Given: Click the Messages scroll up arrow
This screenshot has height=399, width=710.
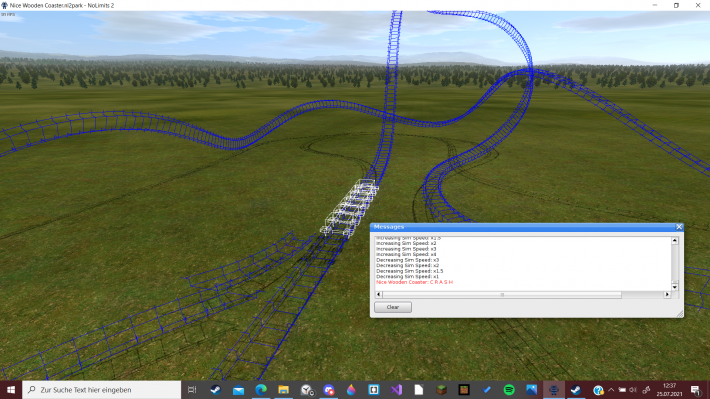Looking at the screenshot, I should tap(675, 241).
